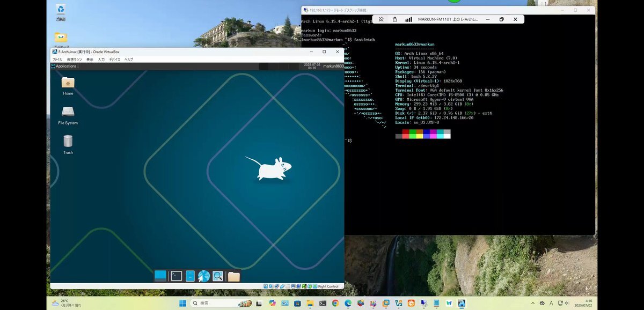The width and height of the screenshot is (644, 310).
Task: Open デバイス menu in VirtualBox window
Action: coord(115,60)
